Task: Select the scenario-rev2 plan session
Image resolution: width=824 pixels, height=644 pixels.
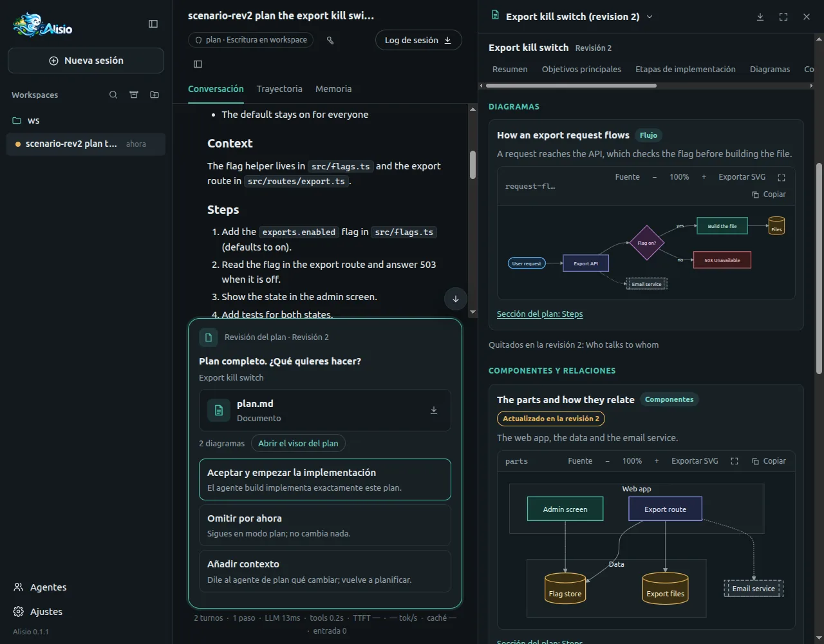Action: 86,144
